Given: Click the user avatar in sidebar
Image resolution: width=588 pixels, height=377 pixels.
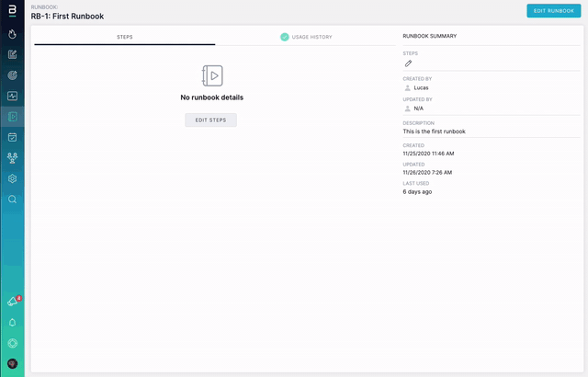Looking at the screenshot, I should tap(12, 363).
